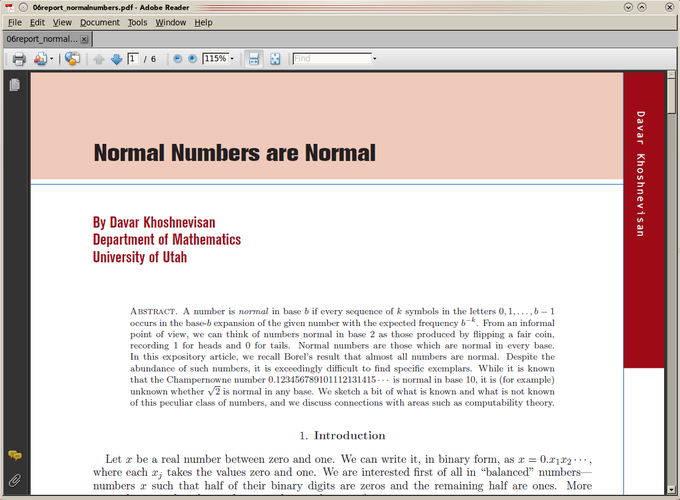
Task: Click the 'ABSTRACT.' label in the document
Action: point(153,311)
